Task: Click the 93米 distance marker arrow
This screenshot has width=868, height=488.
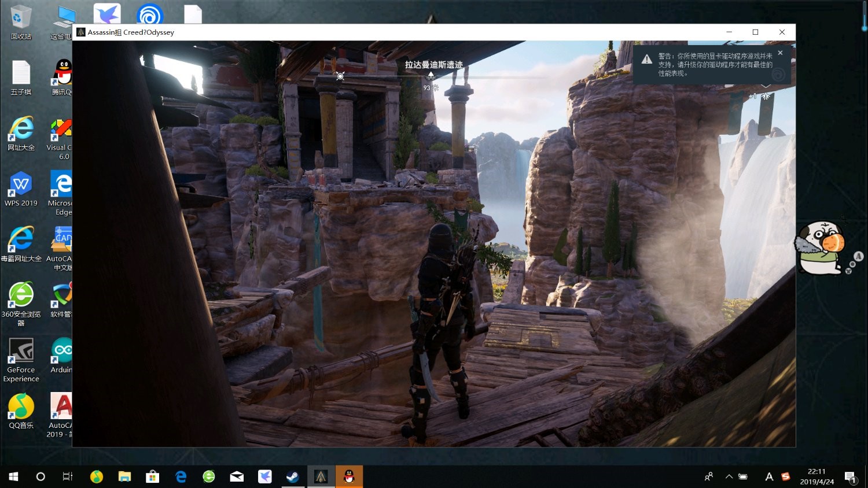Action: (431, 76)
